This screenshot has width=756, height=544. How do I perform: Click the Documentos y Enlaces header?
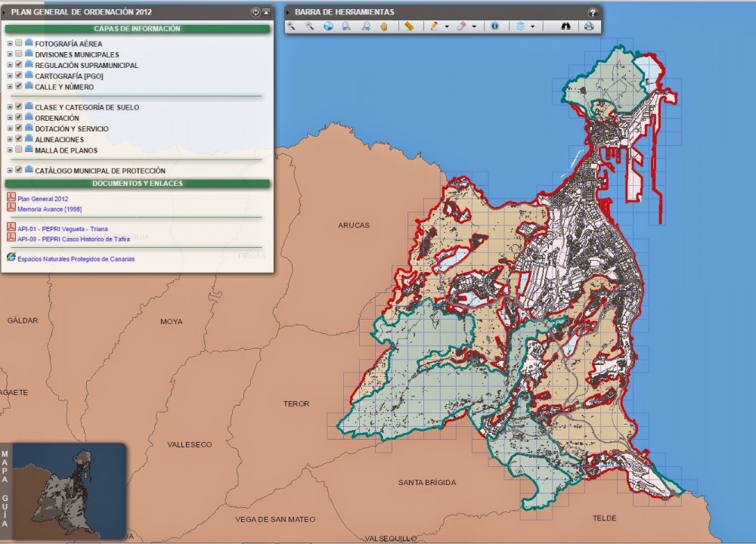coord(137,184)
